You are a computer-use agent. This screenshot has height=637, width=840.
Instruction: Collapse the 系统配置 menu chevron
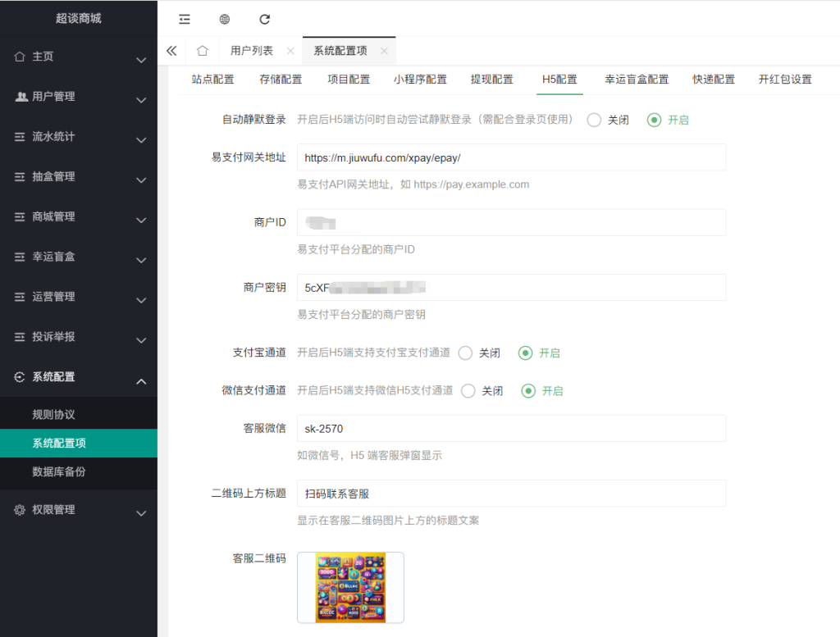coord(141,381)
